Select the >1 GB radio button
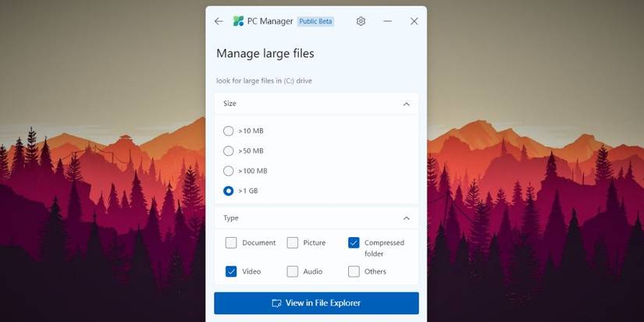Screen dimensions: 644x322 [x=229, y=191]
